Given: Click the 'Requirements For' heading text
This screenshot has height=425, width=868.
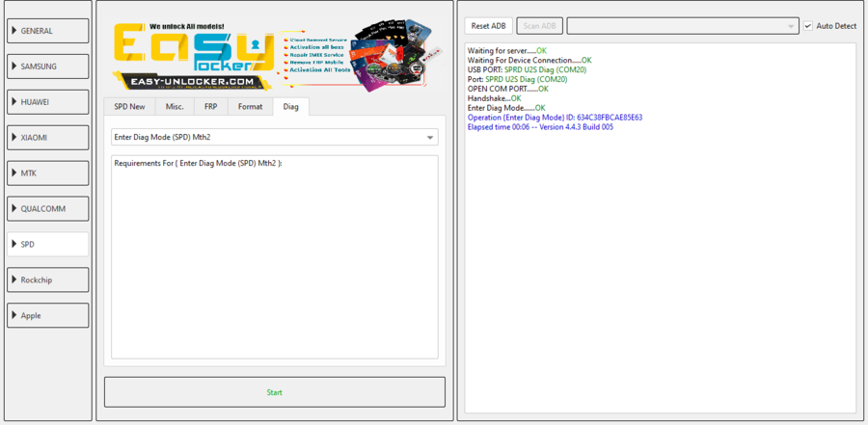Looking at the screenshot, I should 198,163.
